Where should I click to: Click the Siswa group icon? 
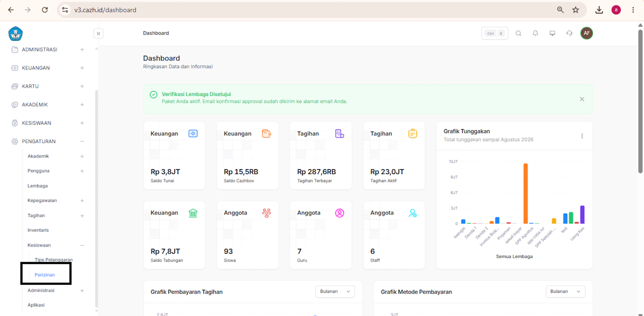pos(266,213)
